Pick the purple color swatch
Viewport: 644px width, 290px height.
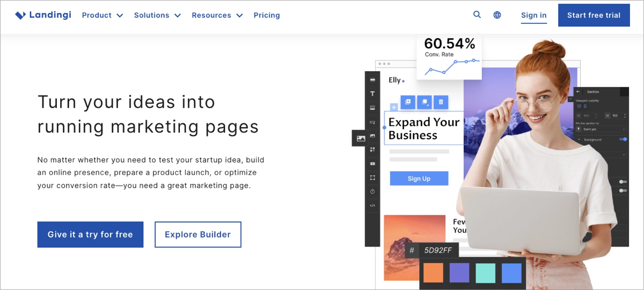tap(459, 273)
